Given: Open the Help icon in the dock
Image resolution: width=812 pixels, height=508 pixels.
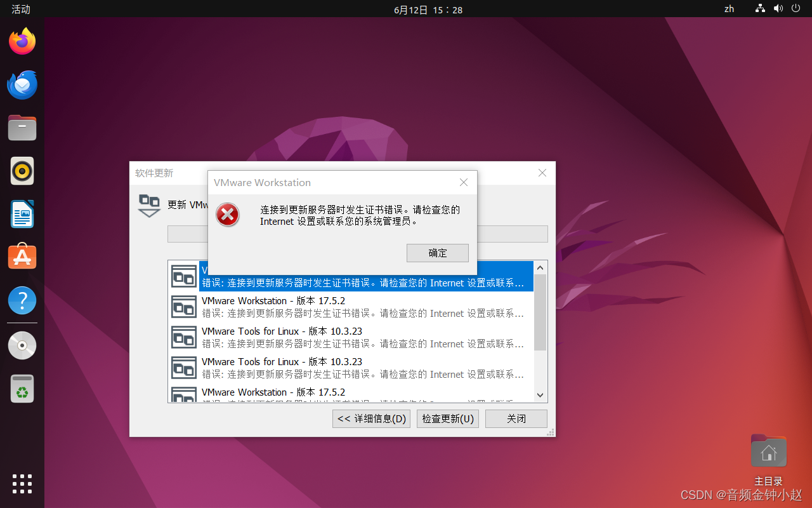Looking at the screenshot, I should click(x=22, y=300).
